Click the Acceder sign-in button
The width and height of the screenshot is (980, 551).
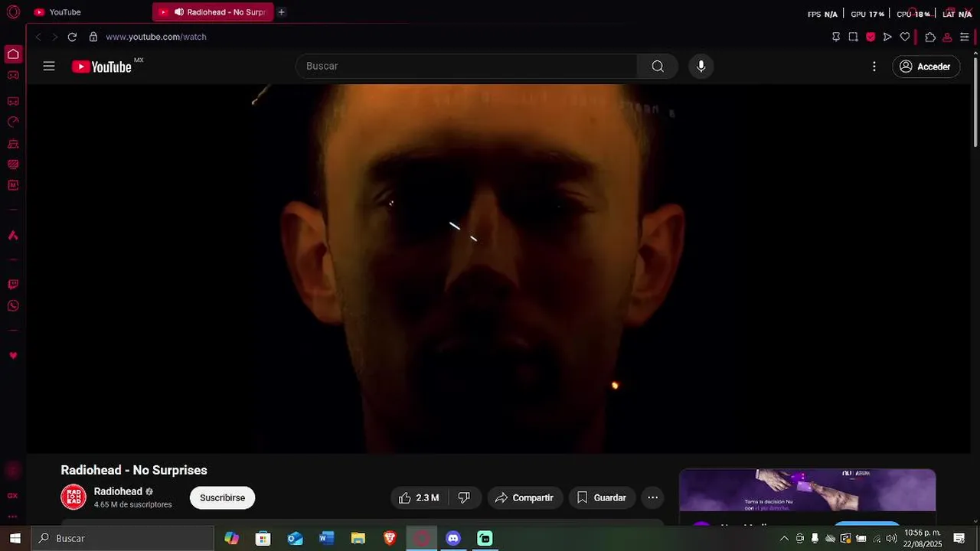(926, 67)
